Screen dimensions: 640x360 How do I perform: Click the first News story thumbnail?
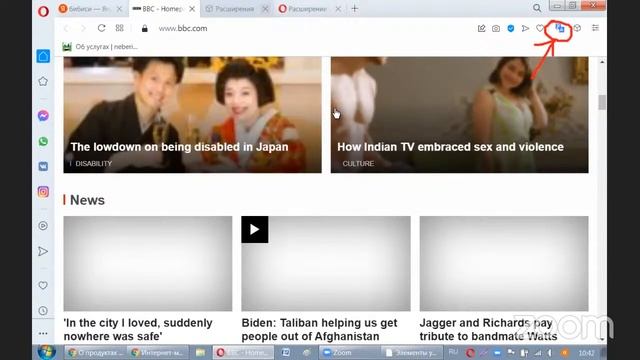[x=148, y=264]
